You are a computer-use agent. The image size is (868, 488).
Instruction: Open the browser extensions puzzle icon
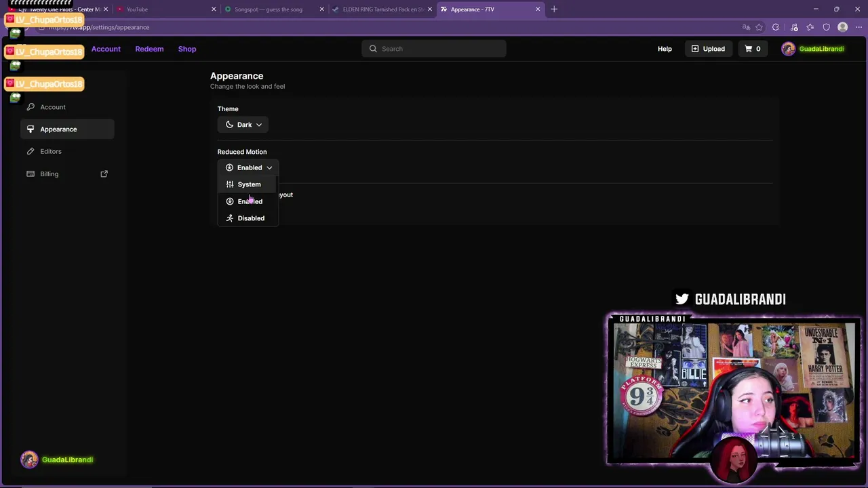tap(776, 27)
